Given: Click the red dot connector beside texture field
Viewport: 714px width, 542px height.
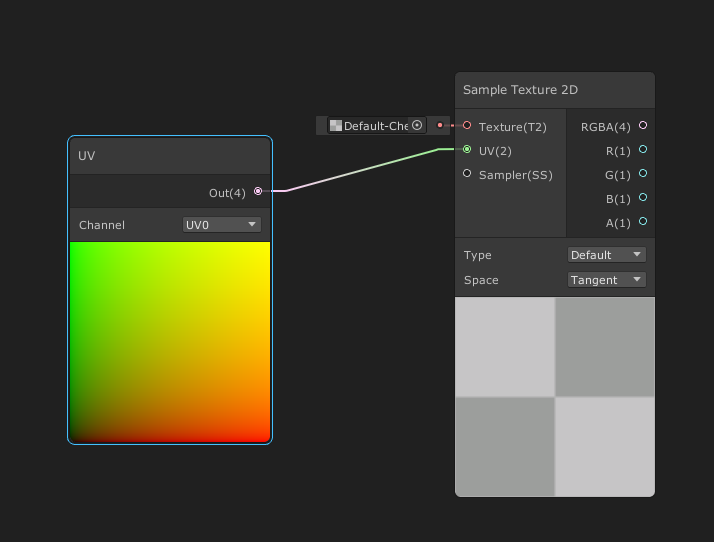Looking at the screenshot, I should (x=440, y=126).
